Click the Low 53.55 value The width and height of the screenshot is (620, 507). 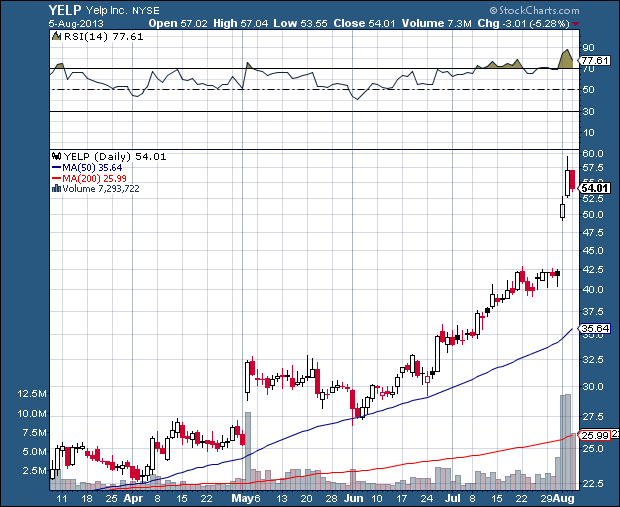(301, 23)
